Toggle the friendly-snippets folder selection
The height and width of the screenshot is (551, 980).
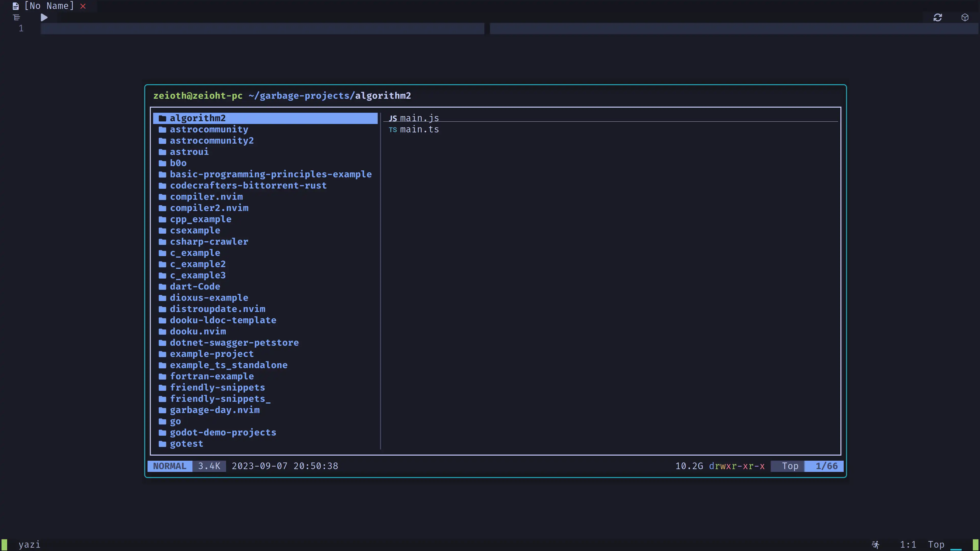217,387
